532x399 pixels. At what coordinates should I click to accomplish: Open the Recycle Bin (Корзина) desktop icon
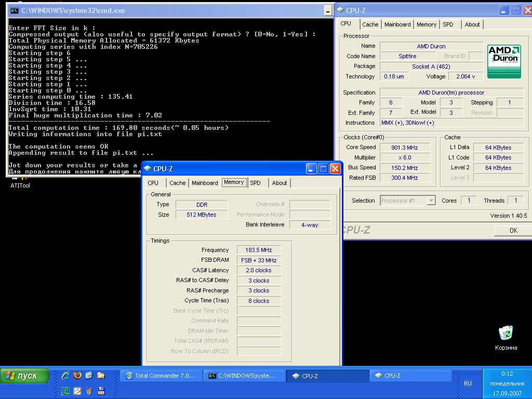506,338
